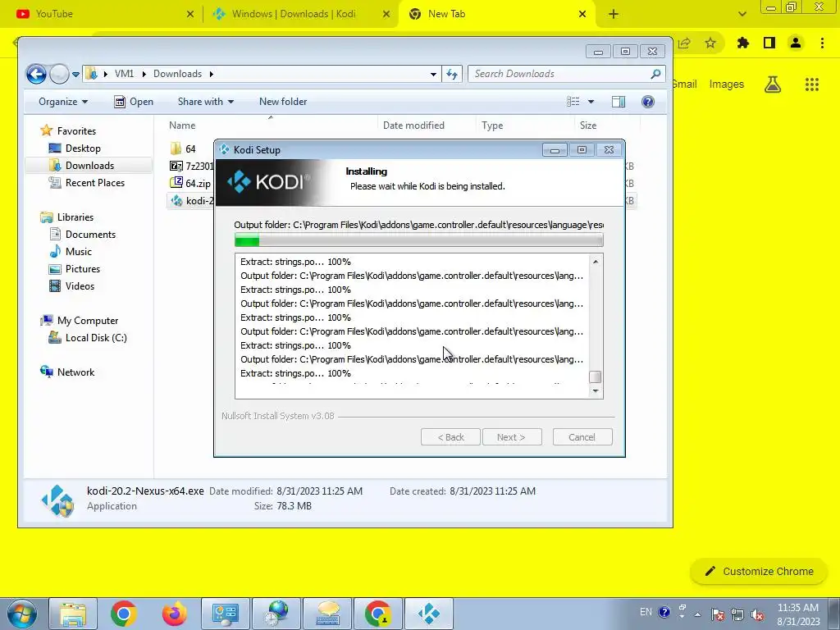Screen dimensions: 840x630
Task: Toggle the Chrome side panel icon
Action: tap(769, 43)
